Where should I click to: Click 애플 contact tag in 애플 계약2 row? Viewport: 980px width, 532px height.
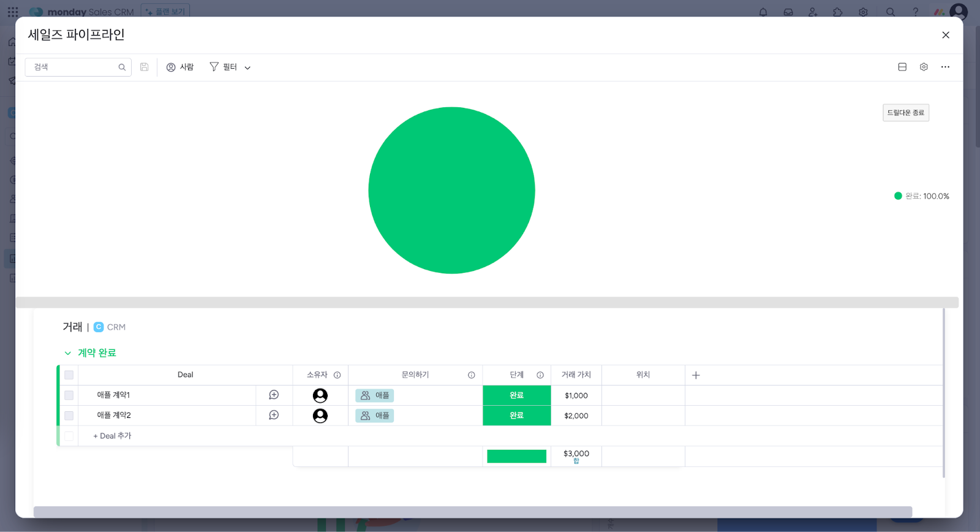pos(374,416)
